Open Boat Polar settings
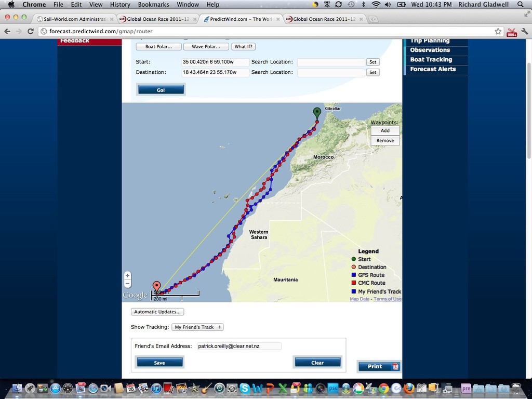This screenshot has width=532, height=399. pyautogui.click(x=158, y=46)
